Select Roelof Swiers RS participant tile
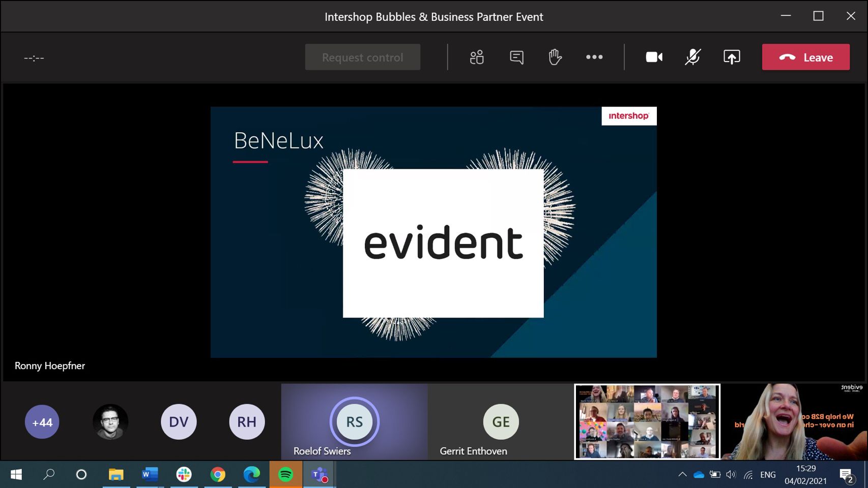The width and height of the screenshot is (868, 488). click(355, 422)
